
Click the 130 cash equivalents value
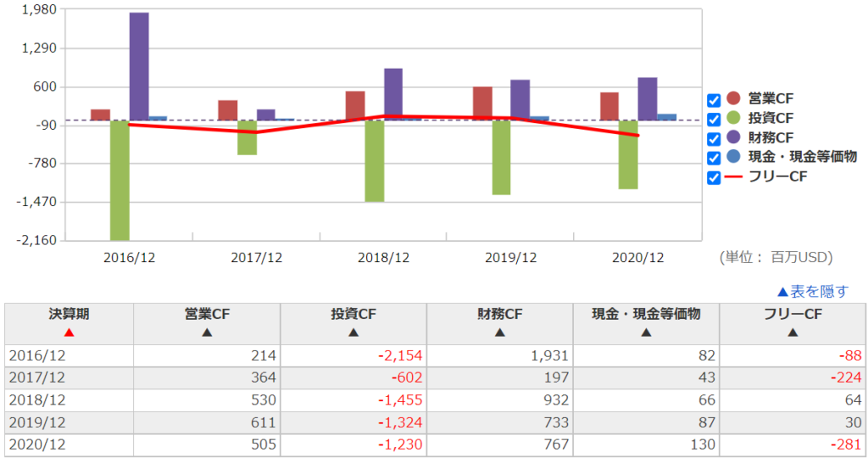pos(703,444)
